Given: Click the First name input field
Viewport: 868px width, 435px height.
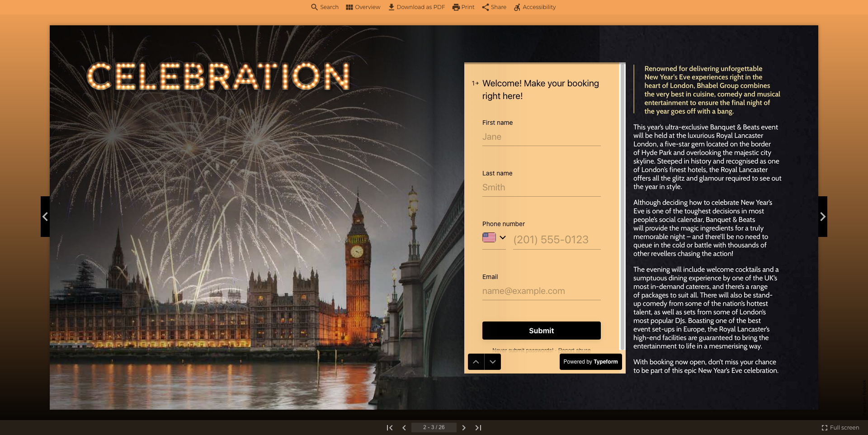Looking at the screenshot, I should (541, 137).
